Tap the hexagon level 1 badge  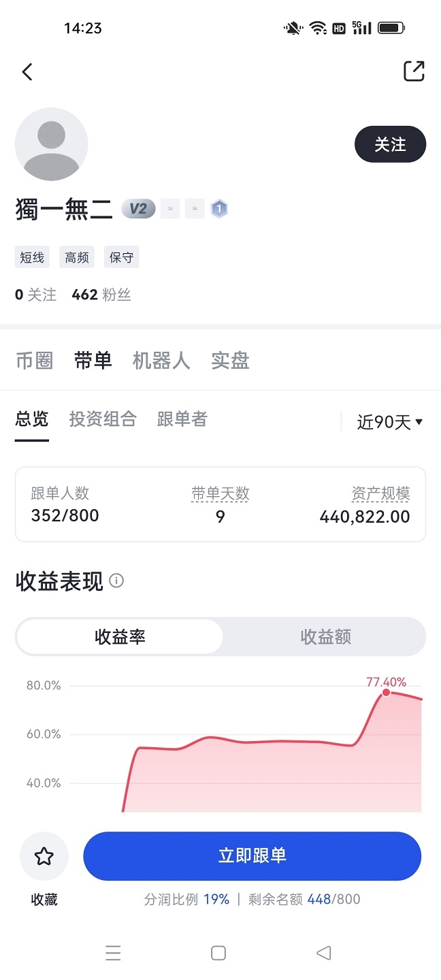click(x=219, y=209)
